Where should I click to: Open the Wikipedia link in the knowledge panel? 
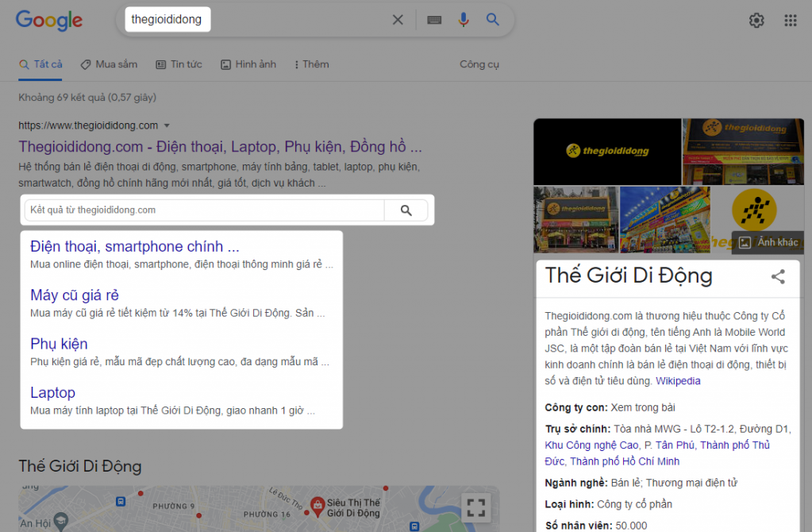click(678, 381)
